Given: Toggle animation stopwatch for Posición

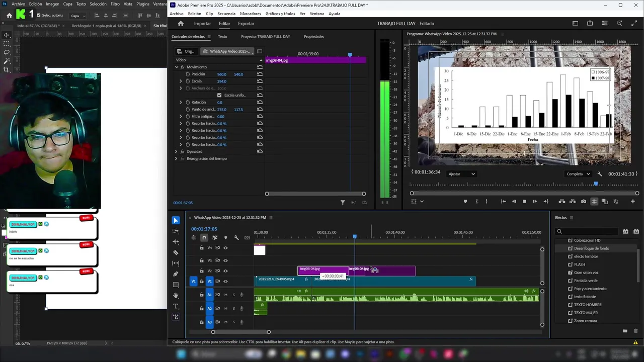Looking at the screenshot, I should [x=188, y=74].
